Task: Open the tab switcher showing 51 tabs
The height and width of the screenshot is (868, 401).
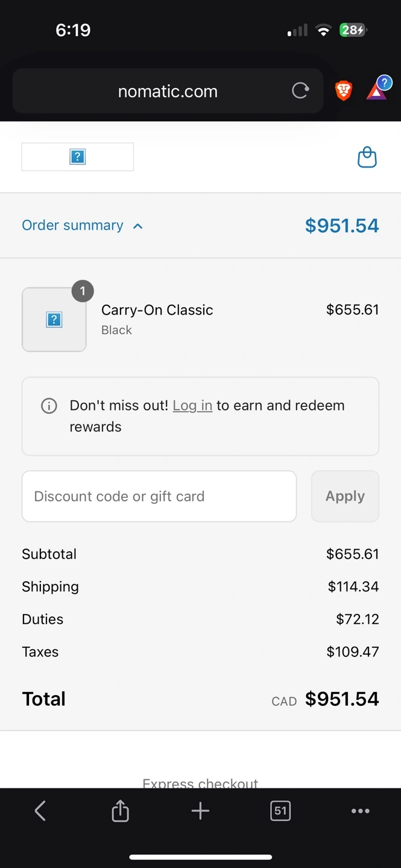Action: pyautogui.click(x=280, y=811)
